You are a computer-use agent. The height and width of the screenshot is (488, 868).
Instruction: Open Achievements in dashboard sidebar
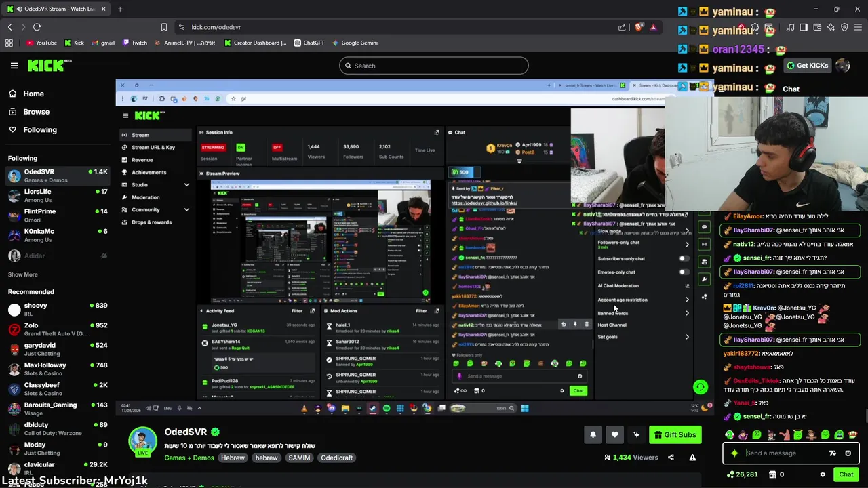point(149,172)
